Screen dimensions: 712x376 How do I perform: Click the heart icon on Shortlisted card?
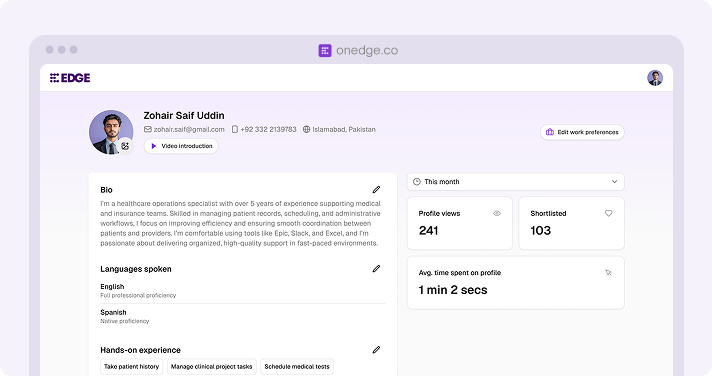(x=608, y=213)
